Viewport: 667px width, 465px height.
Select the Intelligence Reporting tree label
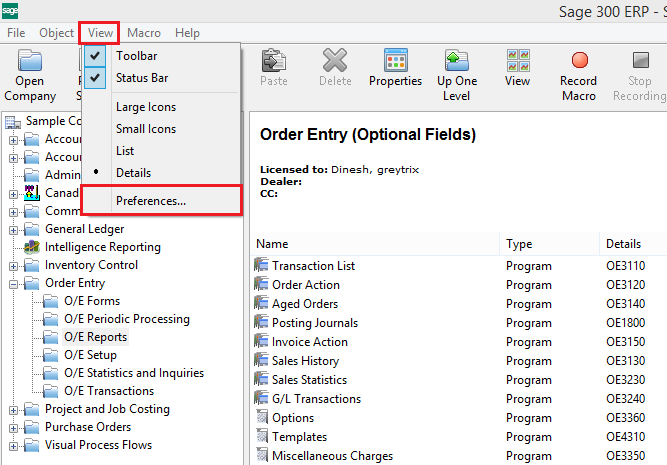[x=103, y=247]
